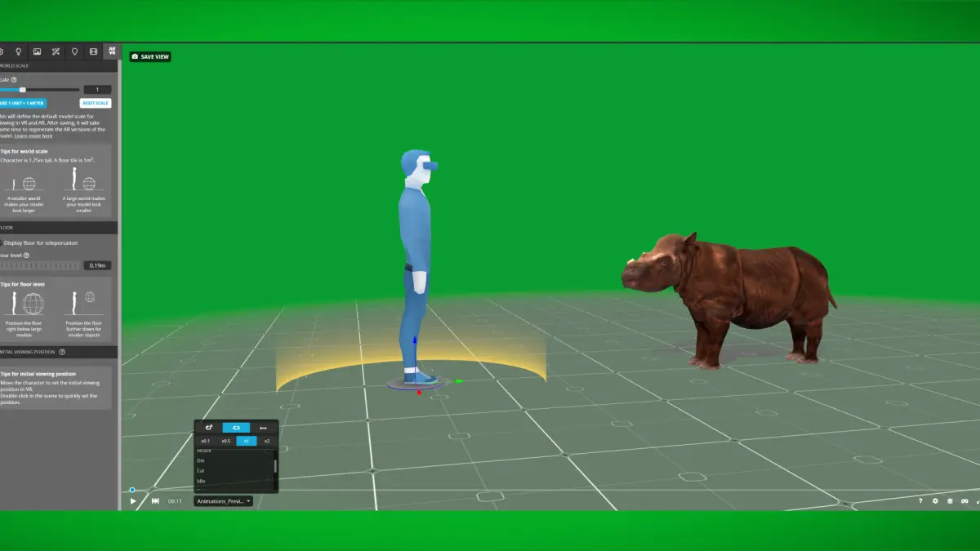980x551 pixels.
Task: Open viewer settings gear icon
Action: click(935, 501)
